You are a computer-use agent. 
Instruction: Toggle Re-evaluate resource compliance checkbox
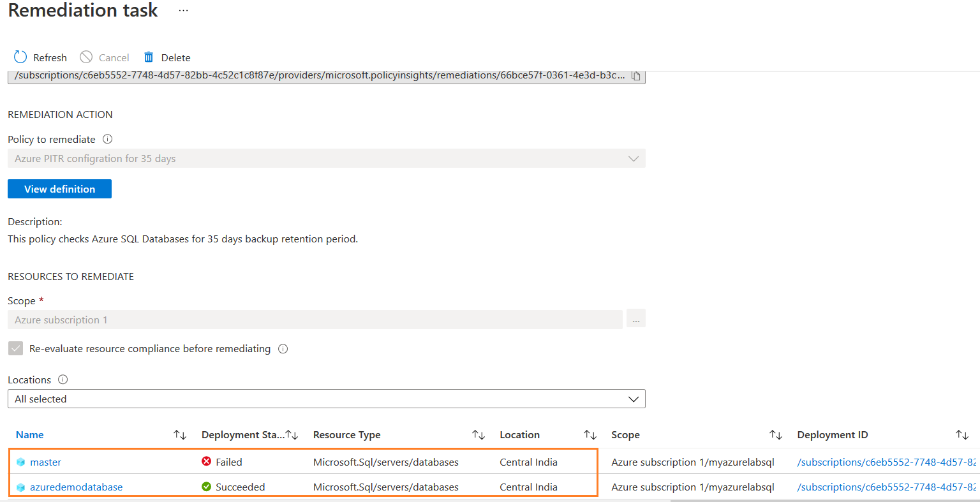pos(16,349)
